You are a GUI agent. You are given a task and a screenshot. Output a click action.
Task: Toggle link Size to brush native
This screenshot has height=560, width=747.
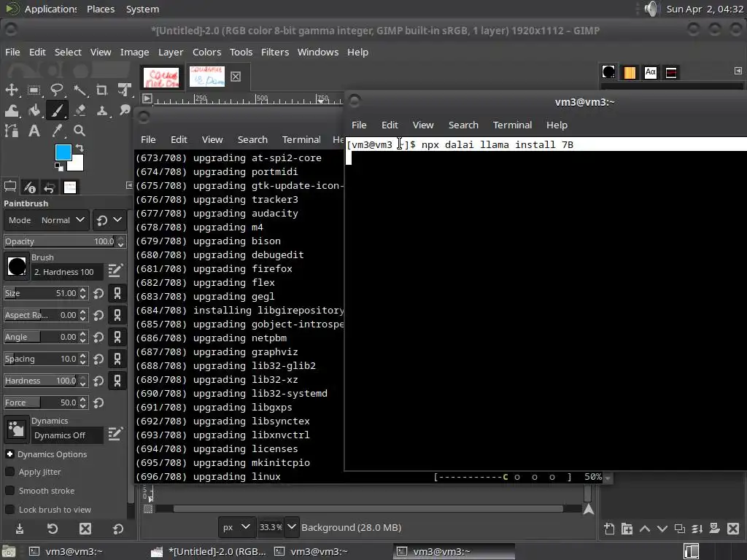pyautogui.click(x=117, y=293)
